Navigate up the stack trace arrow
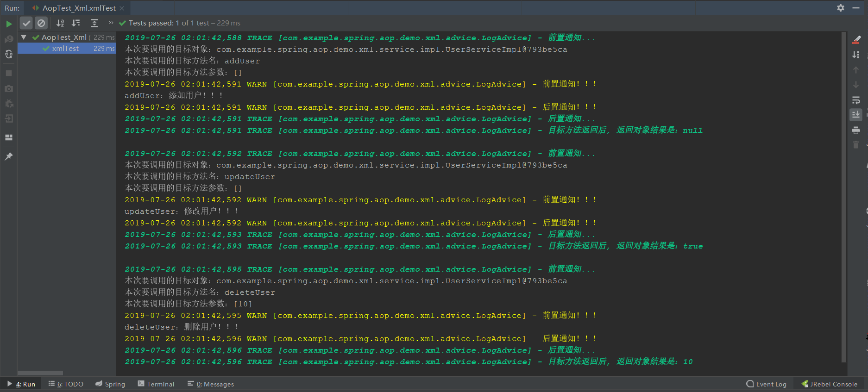The height and width of the screenshot is (392, 868). point(856,70)
